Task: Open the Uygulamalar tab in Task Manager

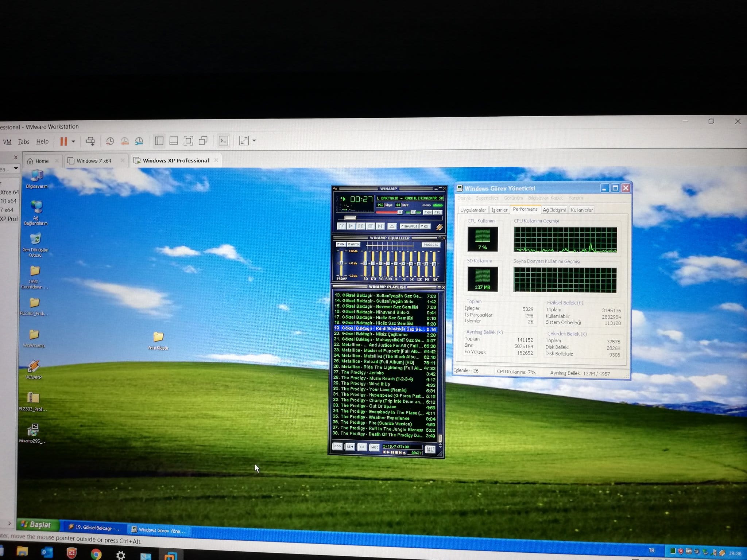Action: click(x=473, y=210)
